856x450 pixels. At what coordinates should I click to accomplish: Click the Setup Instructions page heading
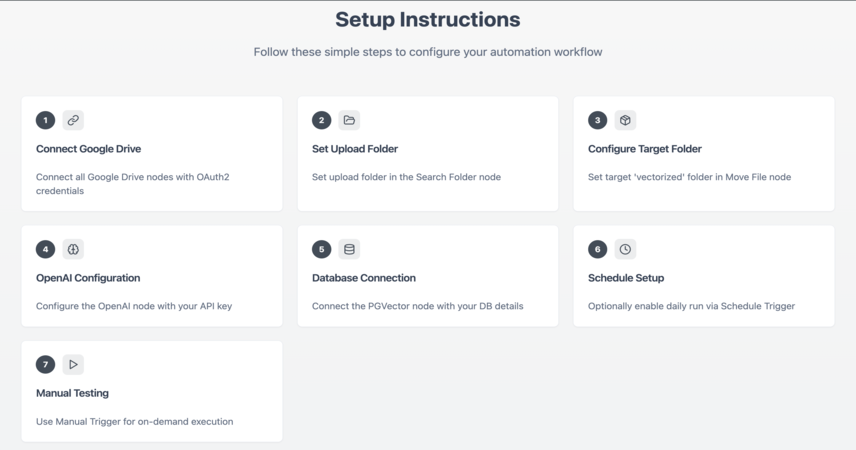coord(427,20)
